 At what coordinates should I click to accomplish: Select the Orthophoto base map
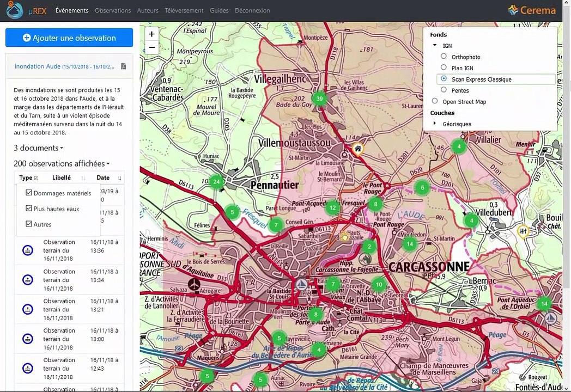tap(444, 57)
